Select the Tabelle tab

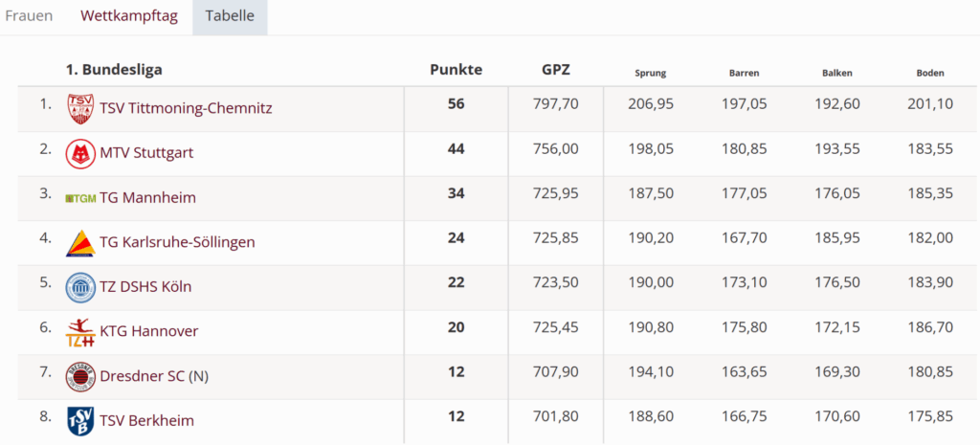click(230, 17)
